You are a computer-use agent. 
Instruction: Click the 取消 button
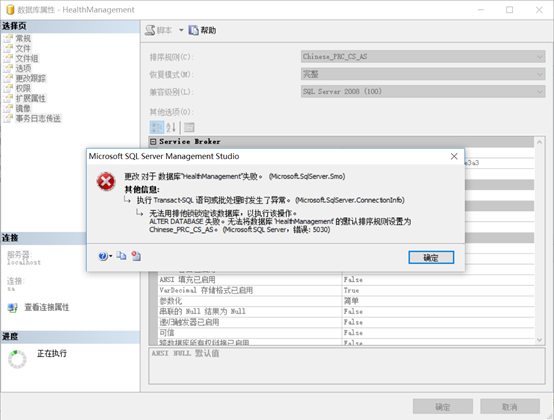[510, 407]
